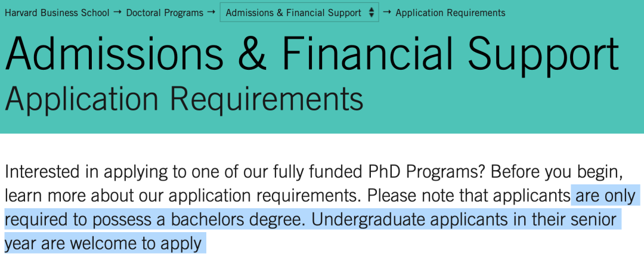Viewport: 644px width, 256px height.
Task: Click the Harvard Business School breadcrumb link
Action: tap(57, 13)
